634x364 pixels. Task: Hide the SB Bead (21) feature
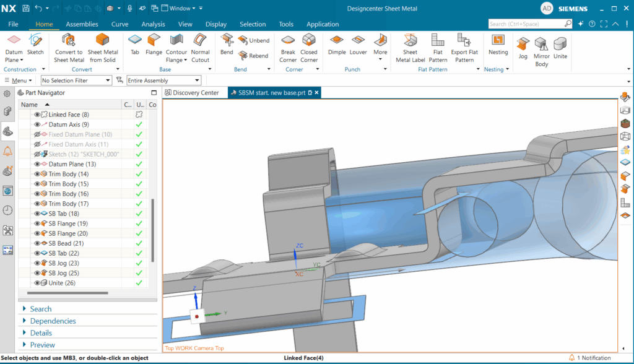tap(37, 243)
